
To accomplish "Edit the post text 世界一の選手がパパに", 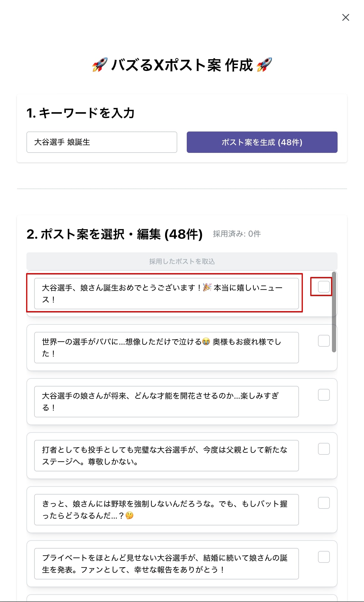I will tap(166, 348).
